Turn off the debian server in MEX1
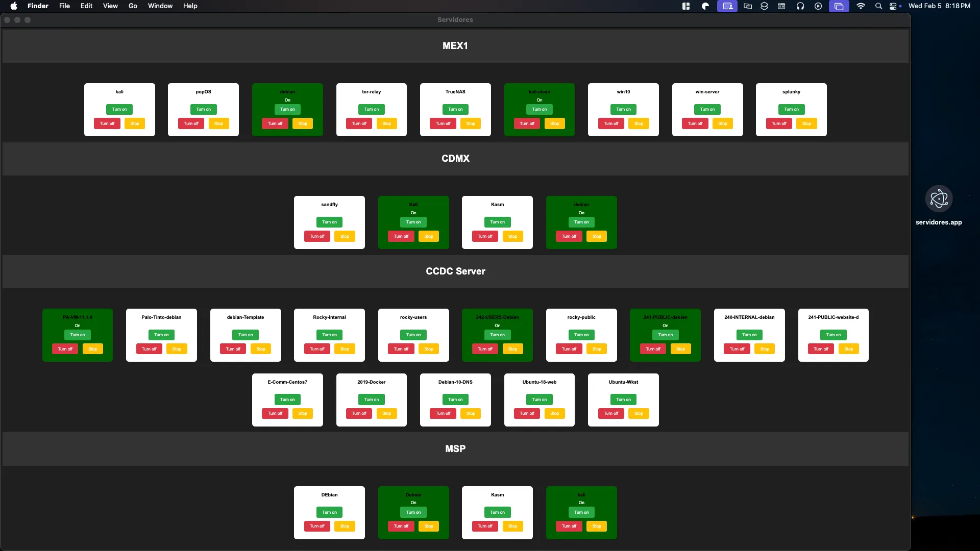This screenshot has height=551, width=980. click(x=275, y=123)
